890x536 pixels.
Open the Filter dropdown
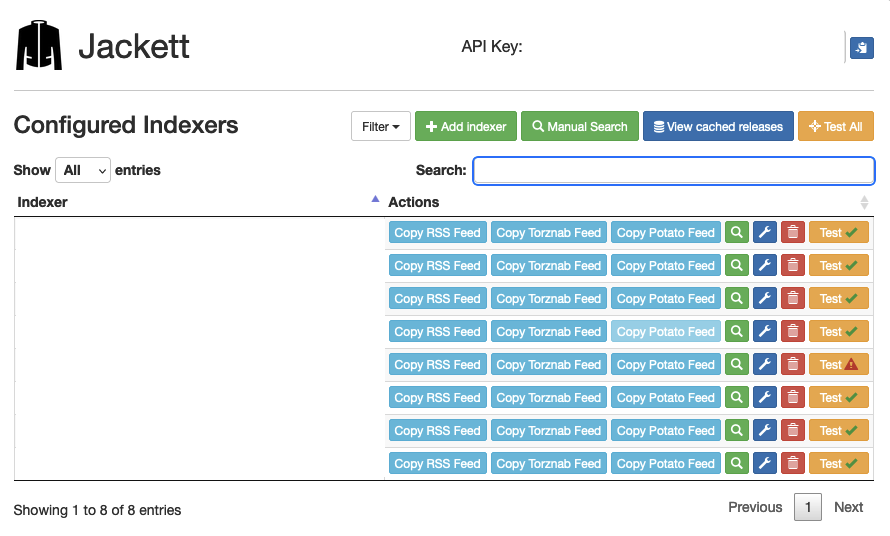381,126
